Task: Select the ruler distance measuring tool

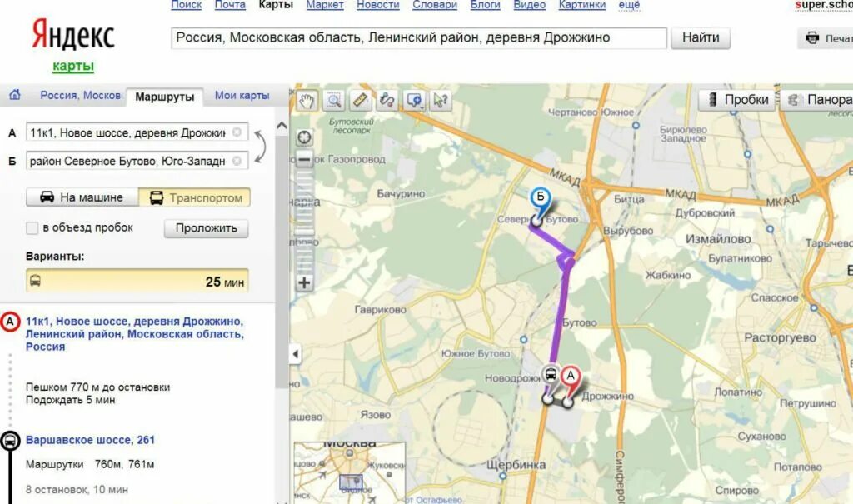Action: click(360, 101)
